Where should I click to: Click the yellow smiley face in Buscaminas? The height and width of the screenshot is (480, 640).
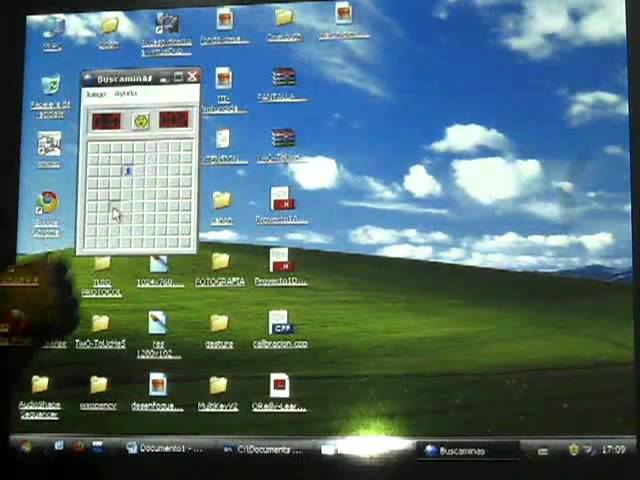click(141, 121)
